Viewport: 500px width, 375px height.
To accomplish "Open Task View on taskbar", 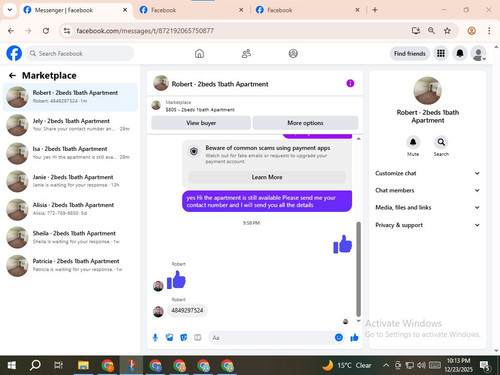I will [x=59, y=365].
